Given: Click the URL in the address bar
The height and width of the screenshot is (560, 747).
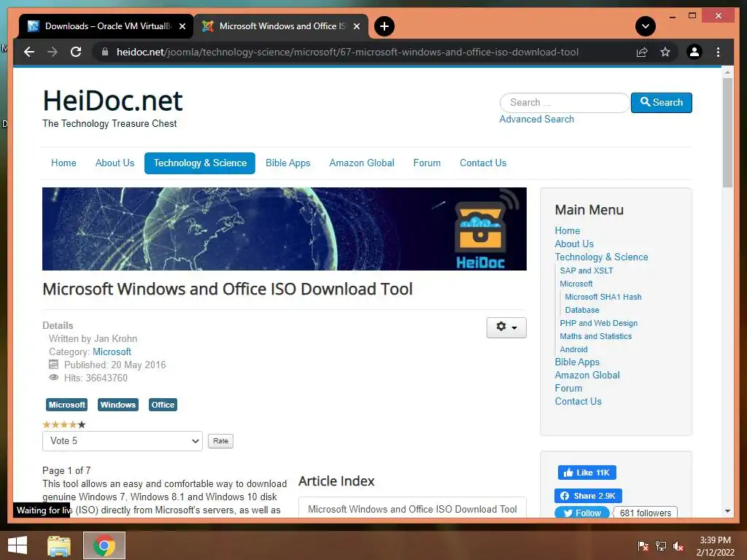Looking at the screenshot, I should coord(347,52).
